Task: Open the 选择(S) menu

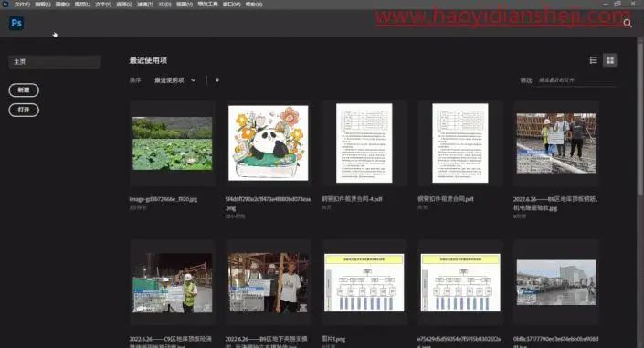Action: pyautogui.click(x=124, y=4)
